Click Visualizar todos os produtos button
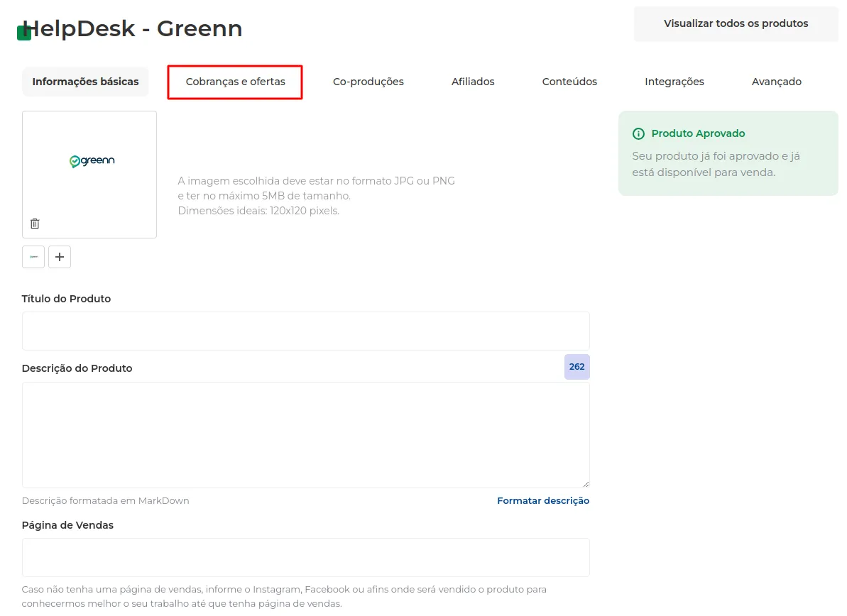 click(x=736, y=23)
